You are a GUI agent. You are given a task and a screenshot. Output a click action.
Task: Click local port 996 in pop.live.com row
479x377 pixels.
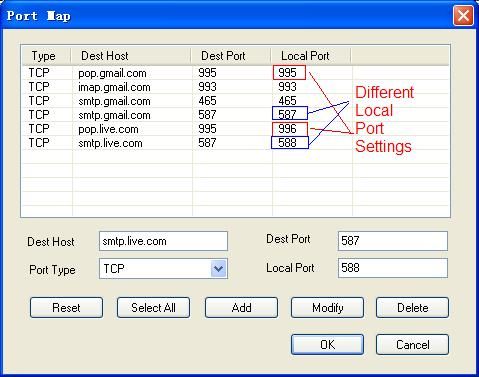(287, 129)
